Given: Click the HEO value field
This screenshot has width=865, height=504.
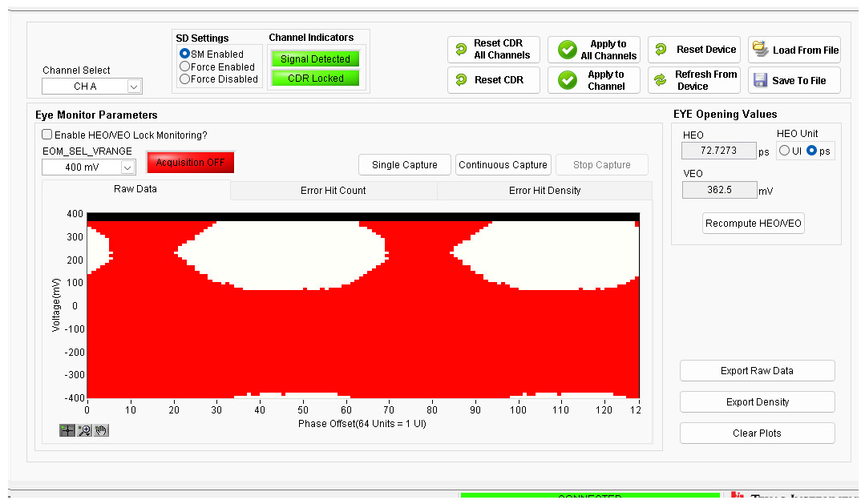Looking at the screenshot, I should [x=719, y=151].
